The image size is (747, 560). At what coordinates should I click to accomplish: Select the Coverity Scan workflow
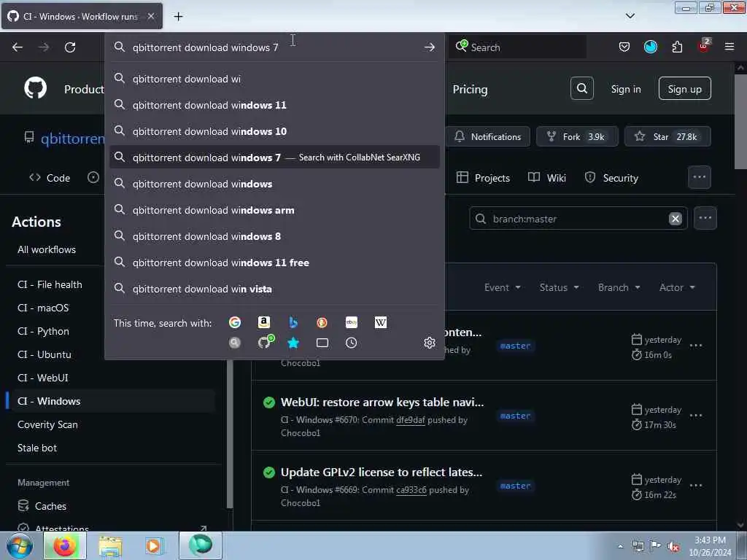click(x=47, y=424)
